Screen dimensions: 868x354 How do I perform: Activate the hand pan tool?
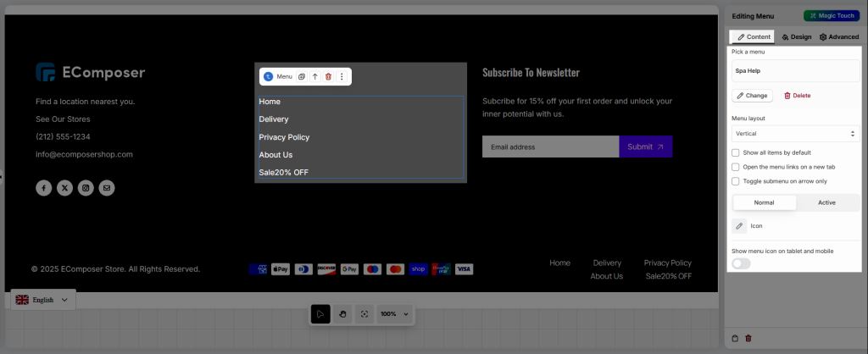point(342,313)
